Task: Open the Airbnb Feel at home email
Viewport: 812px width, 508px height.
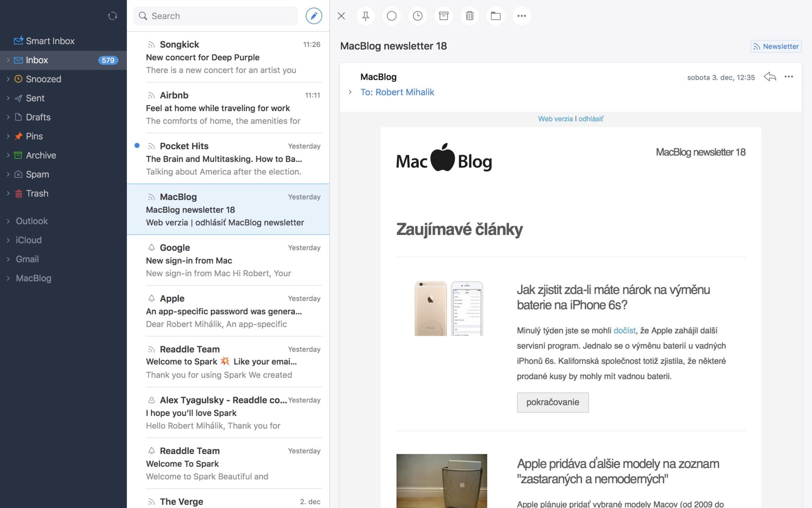Action: tap(228, 108)
